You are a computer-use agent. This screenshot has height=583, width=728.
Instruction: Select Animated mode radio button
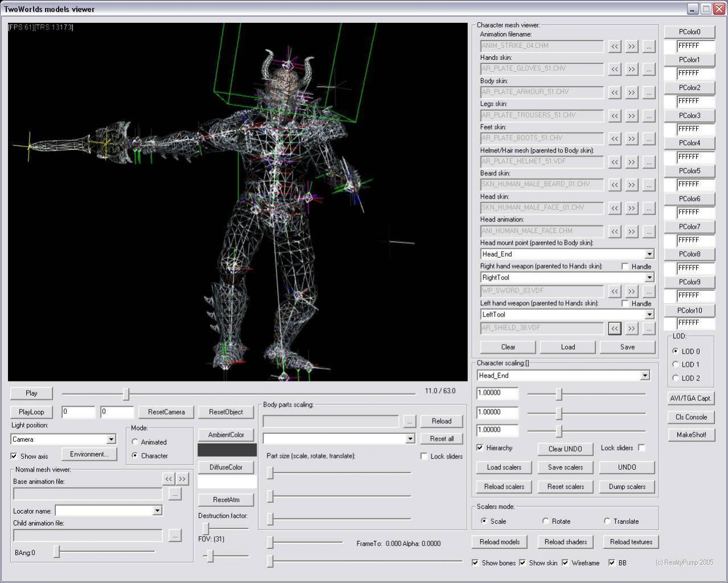click(135, 442)
